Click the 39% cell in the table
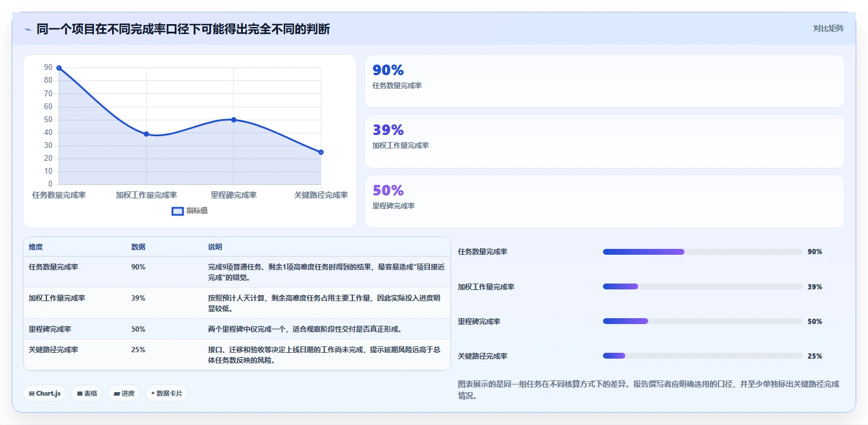868x425 pixels. (138, 298)
